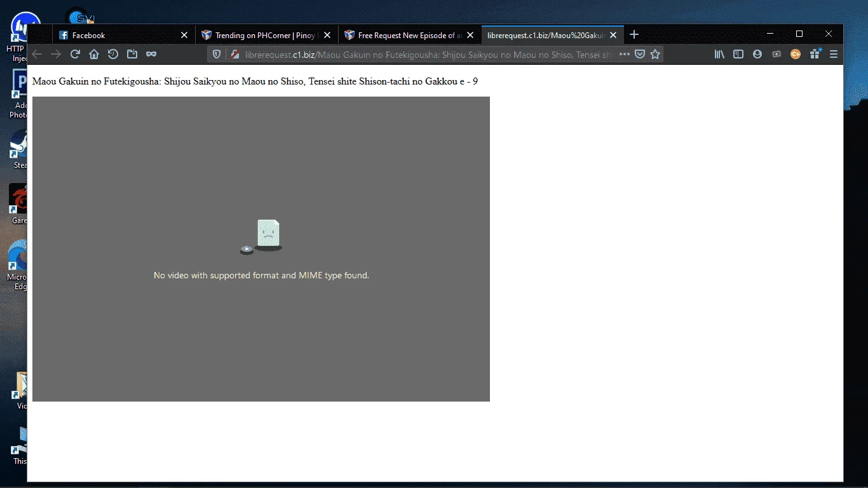Open page actions three-dot menu

[x=625, y=55]
